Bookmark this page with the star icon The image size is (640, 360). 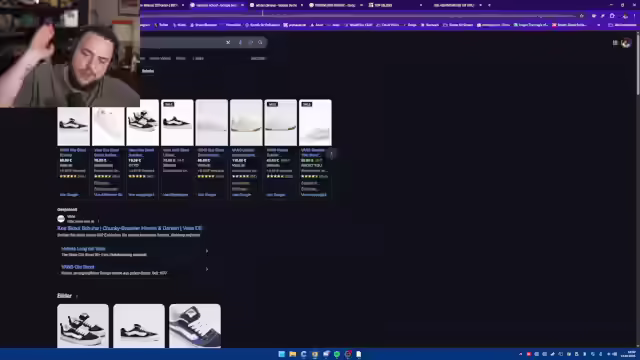pyautogui.click(x=582, y=16)
